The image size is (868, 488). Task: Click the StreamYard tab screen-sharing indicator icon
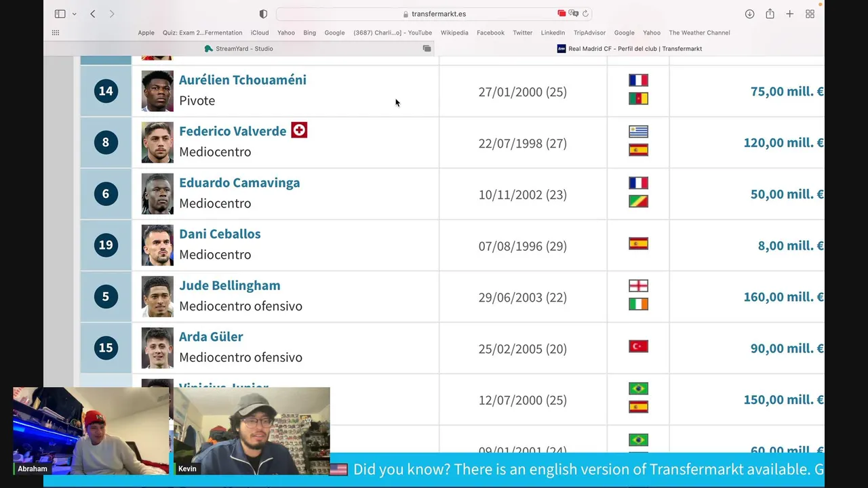tap(427, 49)
